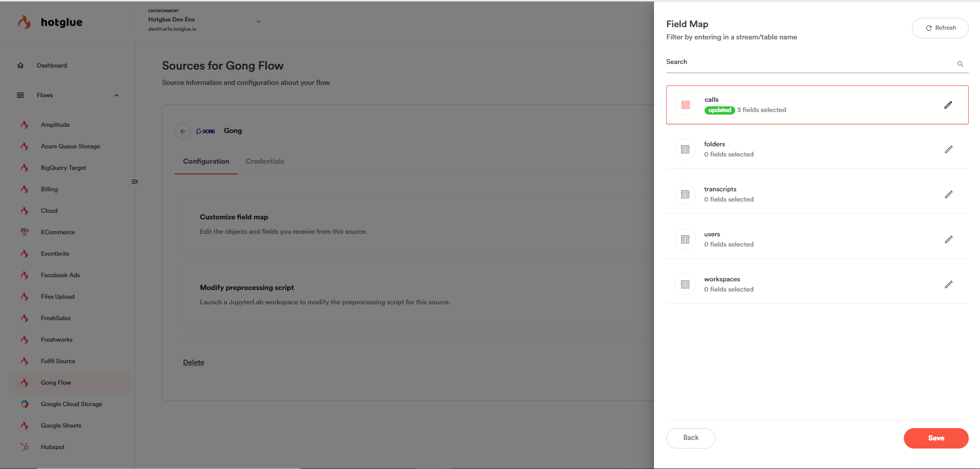
Task: Collapse the sidebar with the toggle icon
Action: (x=135, y=182)
